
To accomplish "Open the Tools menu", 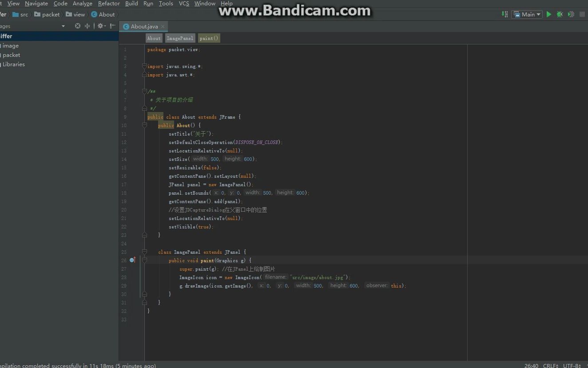I will [166, 4].
